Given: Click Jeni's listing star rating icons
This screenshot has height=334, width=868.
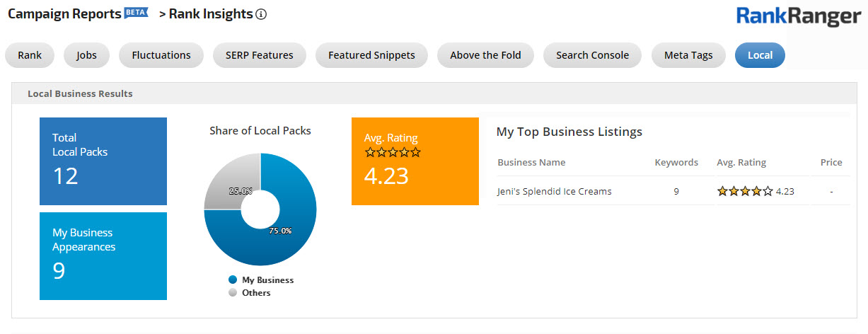Looking at the screenshot, I should [745, 191].
